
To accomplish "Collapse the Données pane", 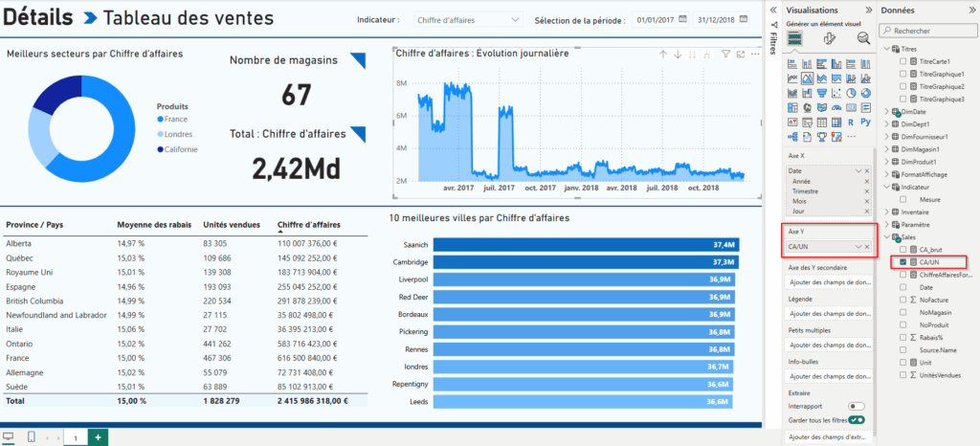I will (970, 10).
